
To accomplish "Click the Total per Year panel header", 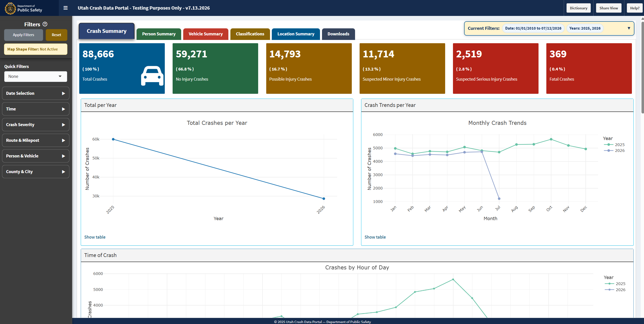I will click(x=217, y=105).
